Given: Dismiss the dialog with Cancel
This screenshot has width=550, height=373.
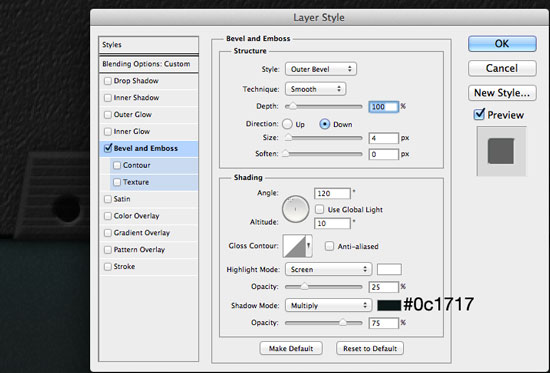Looking at the screenshot, I should click(x=502, y=68).
